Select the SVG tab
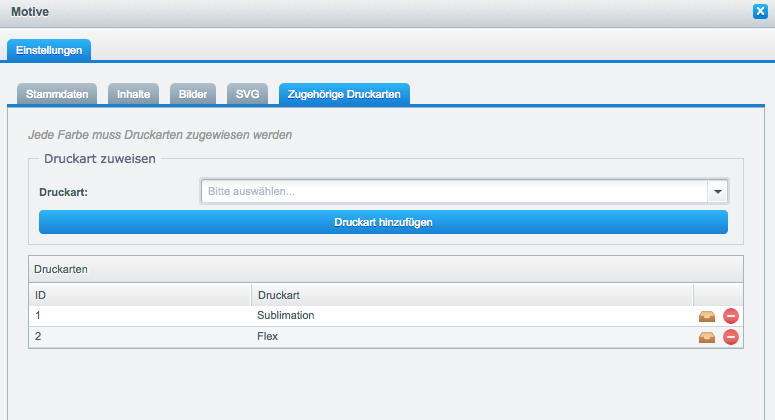Screen dimensions: 775x420 pos(247,94)
